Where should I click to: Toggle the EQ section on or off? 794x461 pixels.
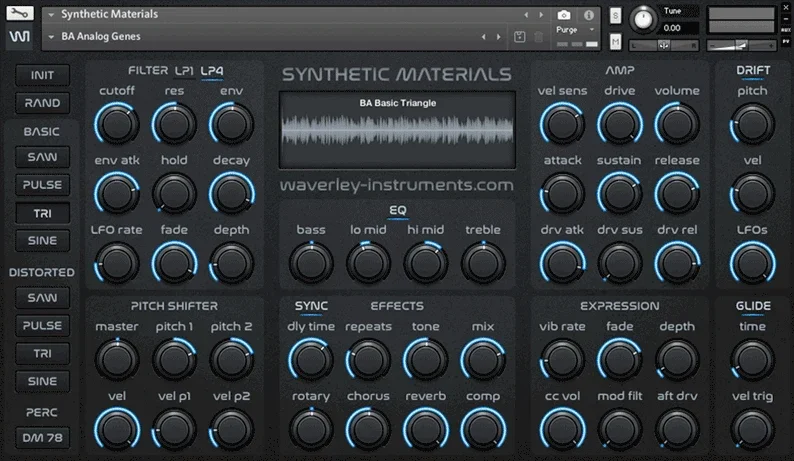398,210
